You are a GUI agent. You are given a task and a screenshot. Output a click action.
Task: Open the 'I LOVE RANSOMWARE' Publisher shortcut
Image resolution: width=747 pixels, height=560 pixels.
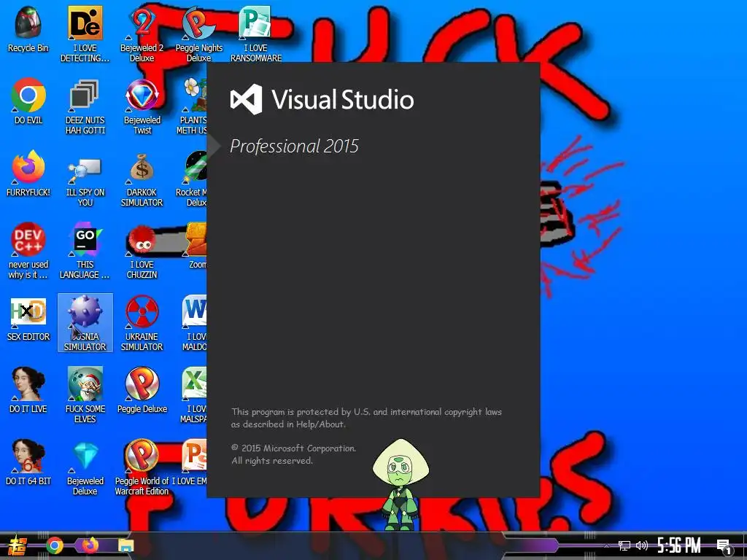point(256,34)
